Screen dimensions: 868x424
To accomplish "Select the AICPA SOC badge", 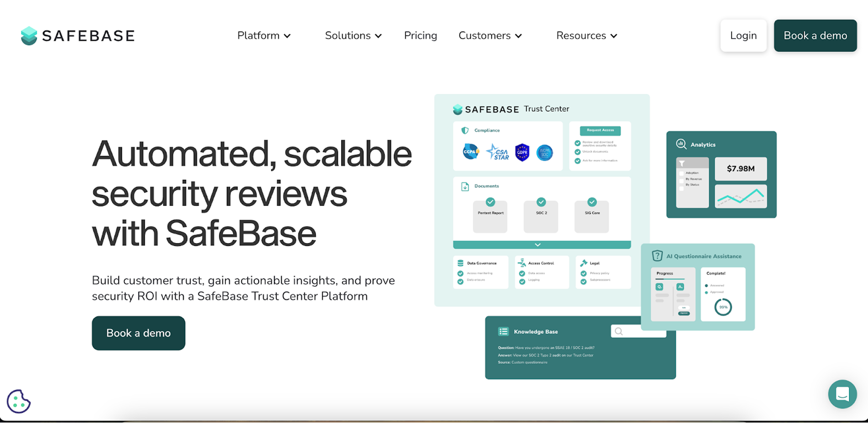I will click(545, 152).
